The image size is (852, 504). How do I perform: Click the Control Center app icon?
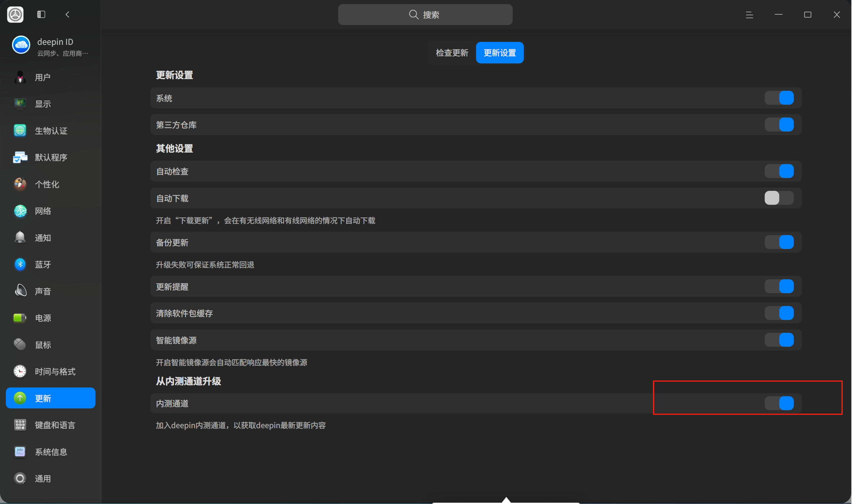click(15, 14)
